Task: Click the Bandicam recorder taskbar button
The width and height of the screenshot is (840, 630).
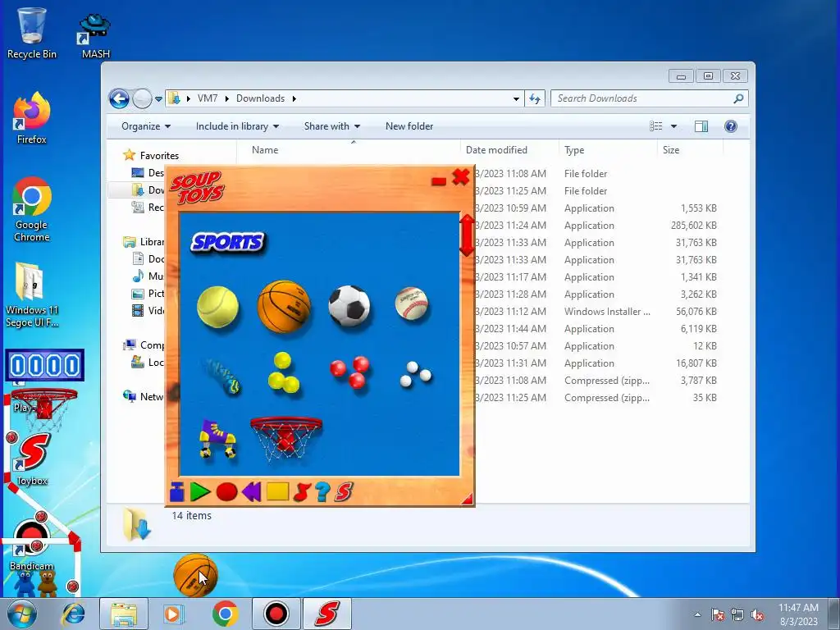Action: tap(276, 614)
